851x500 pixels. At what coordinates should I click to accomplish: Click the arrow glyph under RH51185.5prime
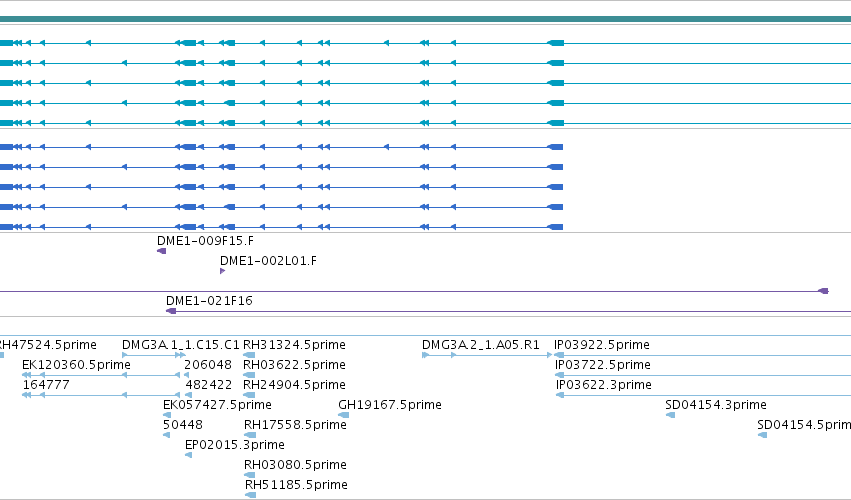(250, 495)
